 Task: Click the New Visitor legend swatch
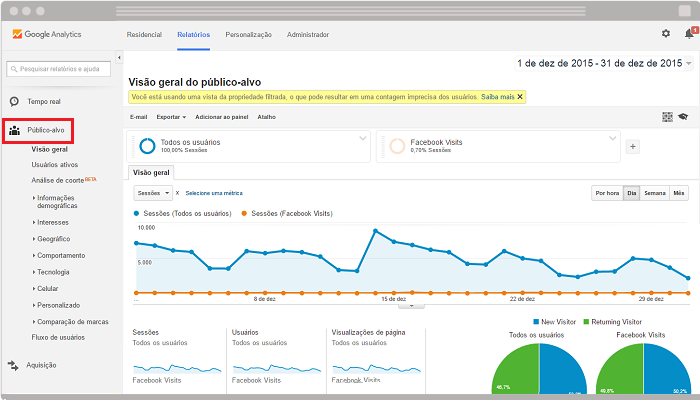click(x=536, y=321)
